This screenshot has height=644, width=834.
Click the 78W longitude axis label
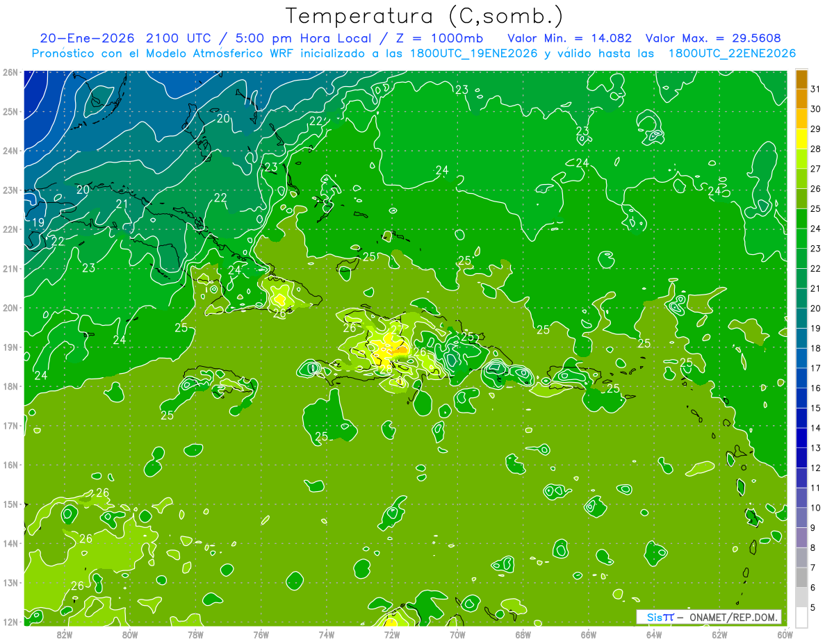[x=195, y=634]
